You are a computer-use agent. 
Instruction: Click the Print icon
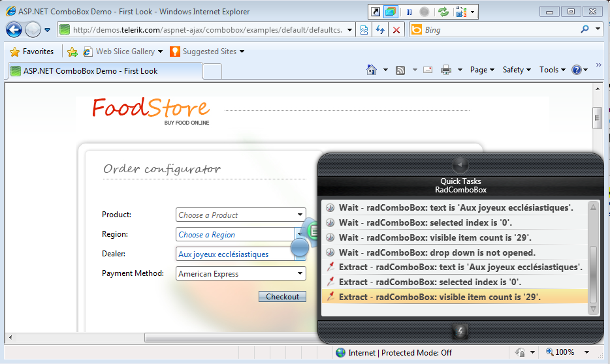[x=446, y=70]
